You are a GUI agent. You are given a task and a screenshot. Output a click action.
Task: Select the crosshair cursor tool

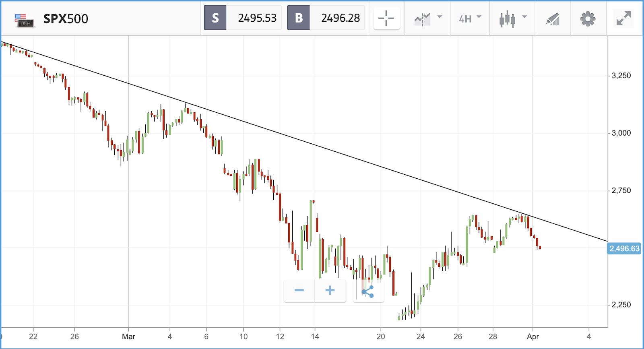(x=386, y=18)
